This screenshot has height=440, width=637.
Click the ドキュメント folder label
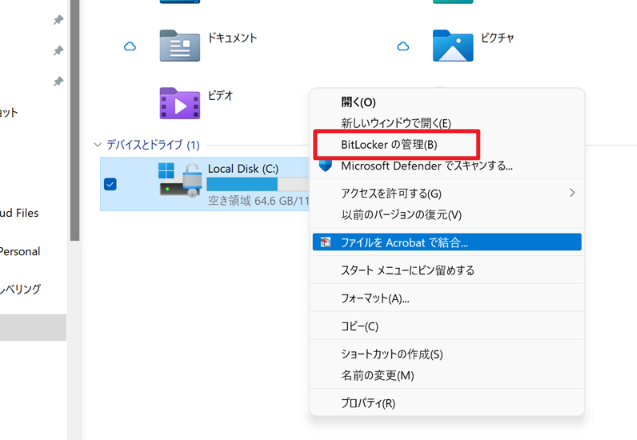(x=232, y=38)
